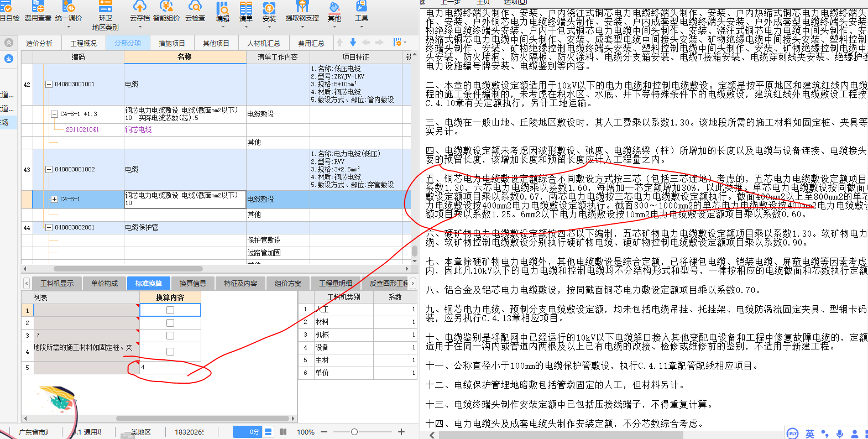Click the conversion value field containing 4
This screenshot has height=439, width=868.
[170, 367]
